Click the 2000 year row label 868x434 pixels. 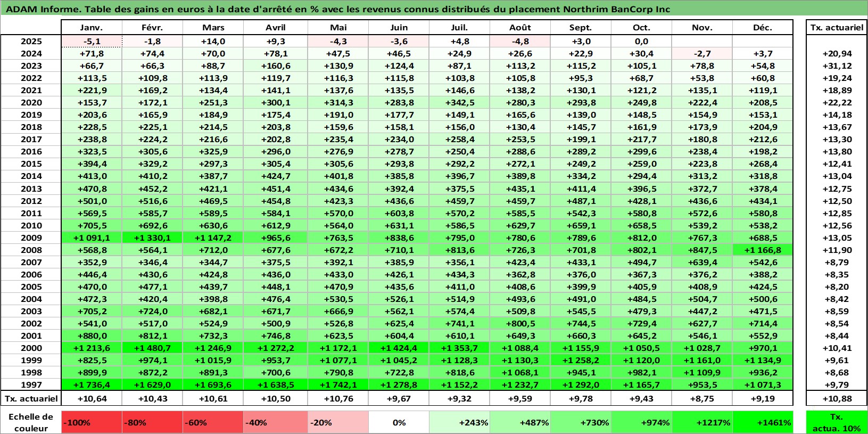tap(31, 348)
